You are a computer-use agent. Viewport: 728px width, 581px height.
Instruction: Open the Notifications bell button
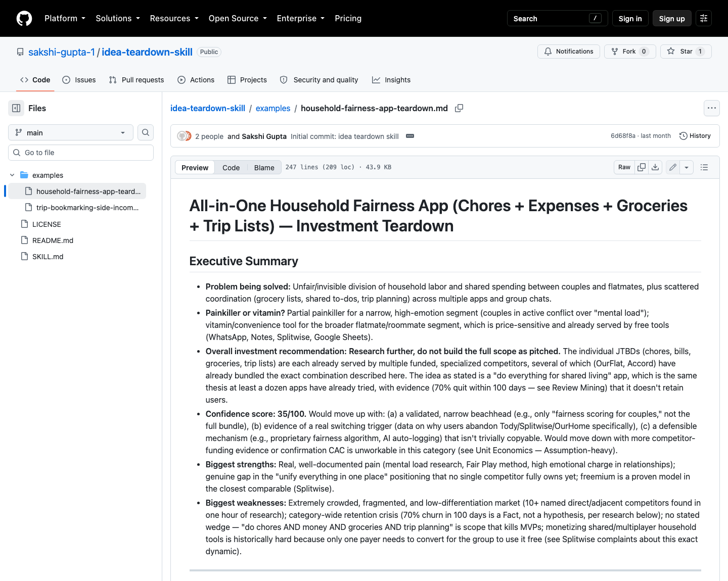(x=569, y=52)
